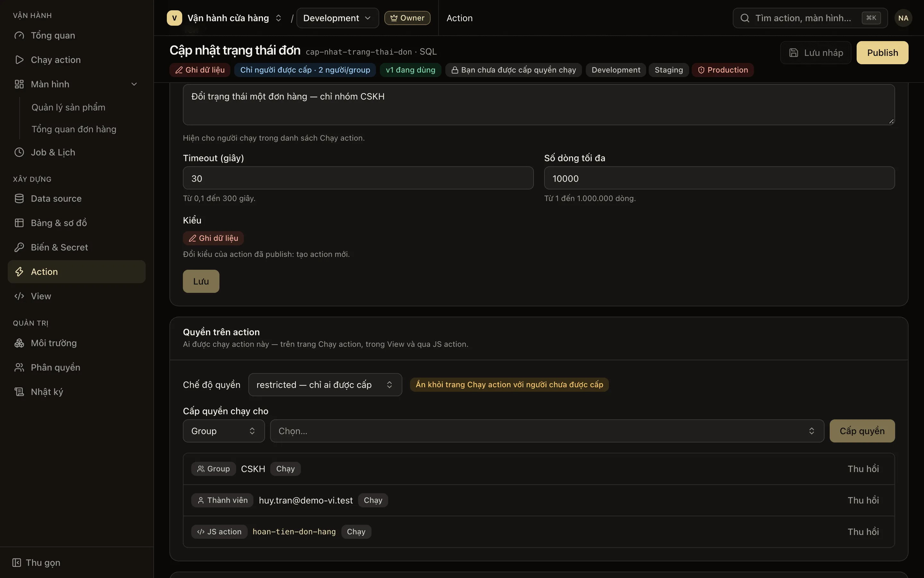924x578 pixels.
Task: Collapse the Màn hình section chevron
Action: (x=134, y=84)
